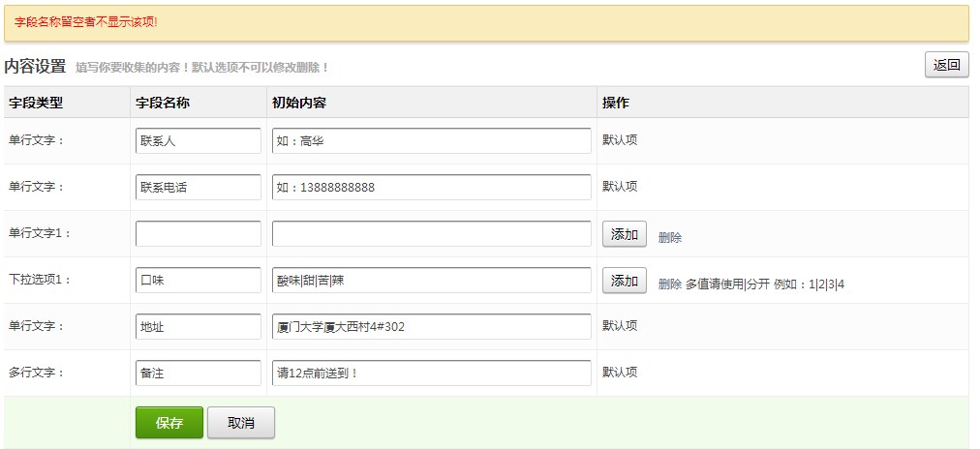Click the 请12点前送到！ content input
Viewport: 980px width, 449px height.
[x=431, y=373]
